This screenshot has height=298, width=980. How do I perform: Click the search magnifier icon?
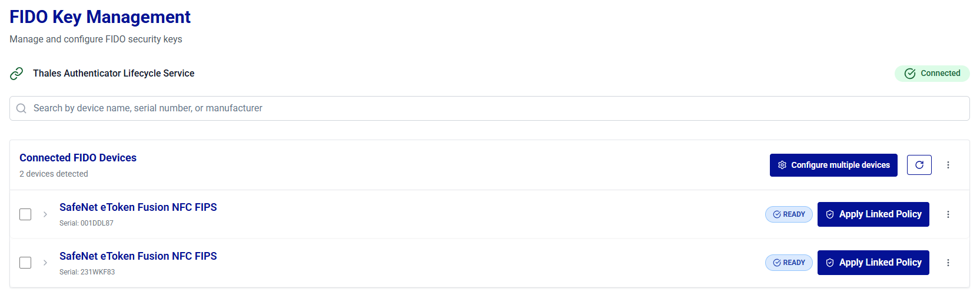pos(21,108)
